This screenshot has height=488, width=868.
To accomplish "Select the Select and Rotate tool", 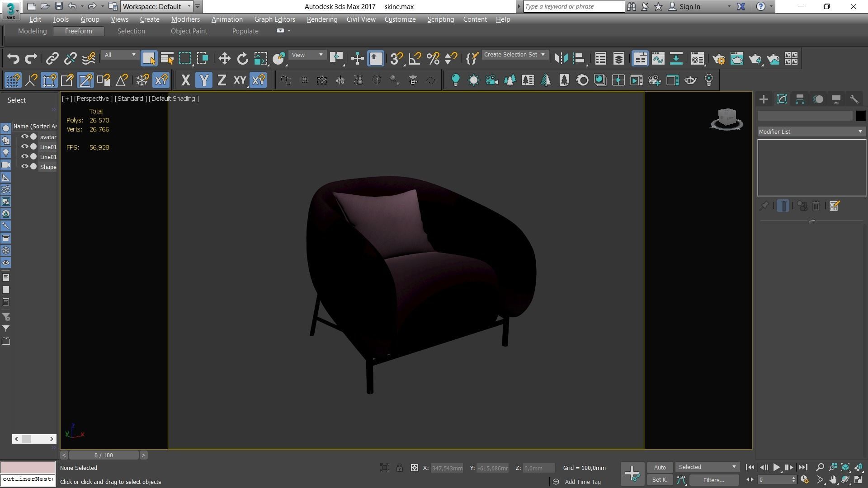I will coord(242,59).
